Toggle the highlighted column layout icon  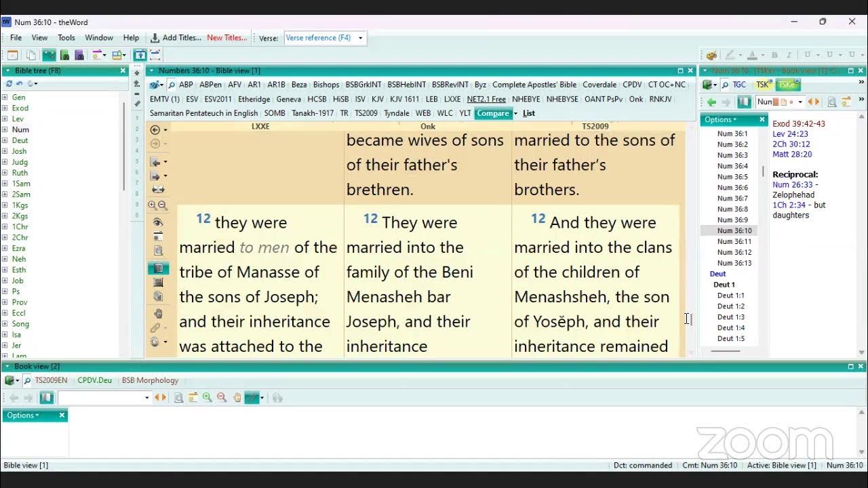(158, 267)
